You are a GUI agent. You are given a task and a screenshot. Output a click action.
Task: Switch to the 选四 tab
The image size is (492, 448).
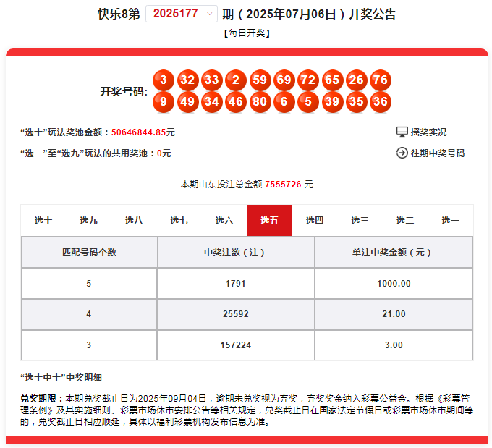[x=315, y=221]
